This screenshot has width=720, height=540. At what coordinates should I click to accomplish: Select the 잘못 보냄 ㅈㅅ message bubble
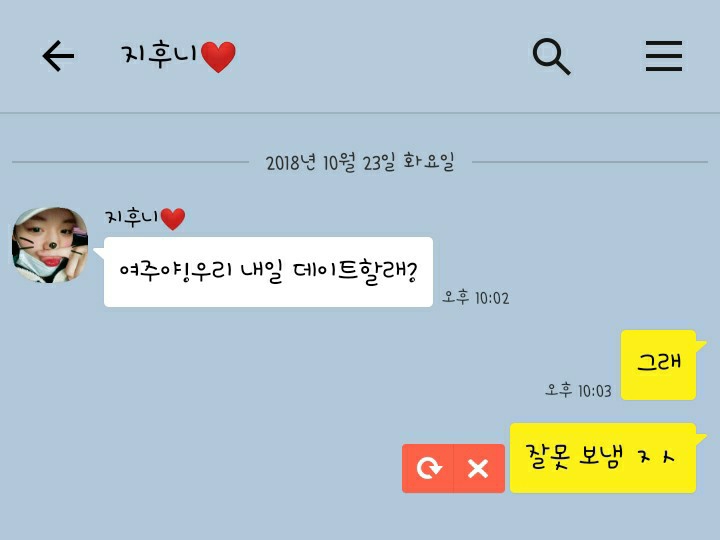603,458
